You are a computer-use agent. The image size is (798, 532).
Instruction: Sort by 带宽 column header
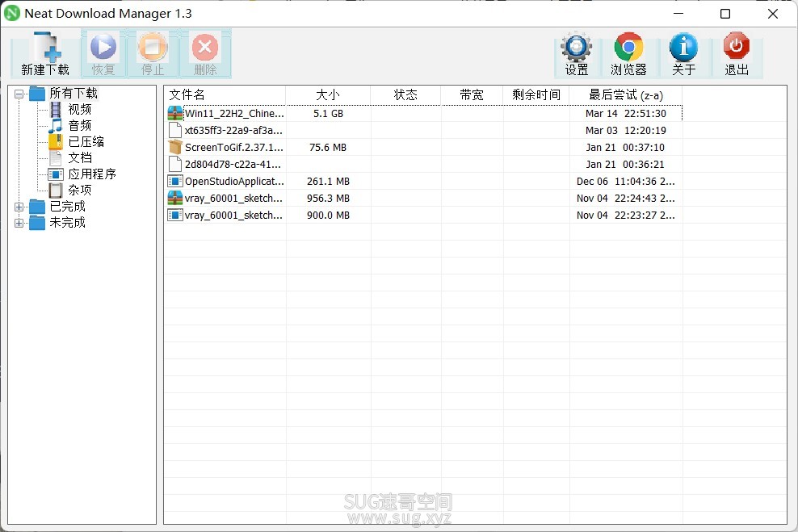point(472,95)
